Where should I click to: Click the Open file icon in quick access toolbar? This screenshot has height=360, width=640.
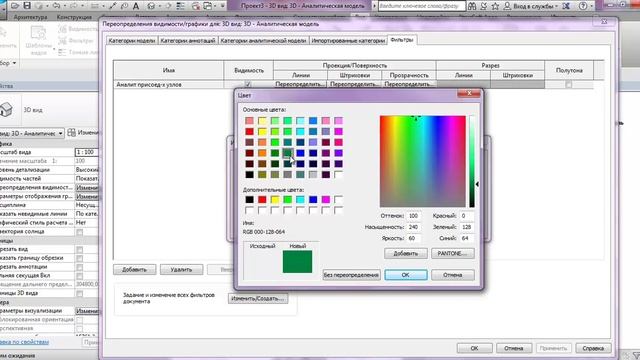pos(15,6)
